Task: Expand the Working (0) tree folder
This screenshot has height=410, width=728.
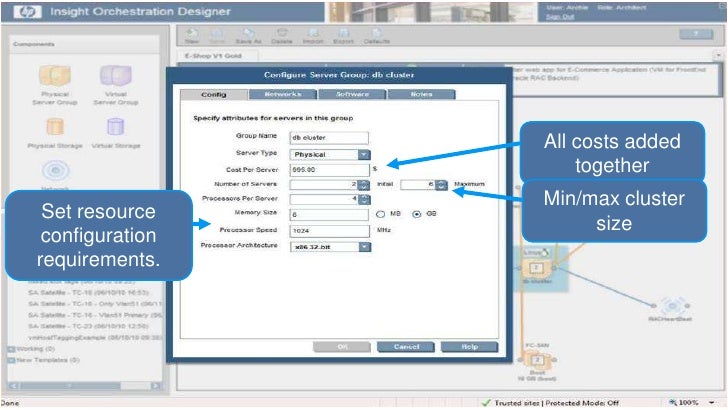Action: click(x=11, y=349)
